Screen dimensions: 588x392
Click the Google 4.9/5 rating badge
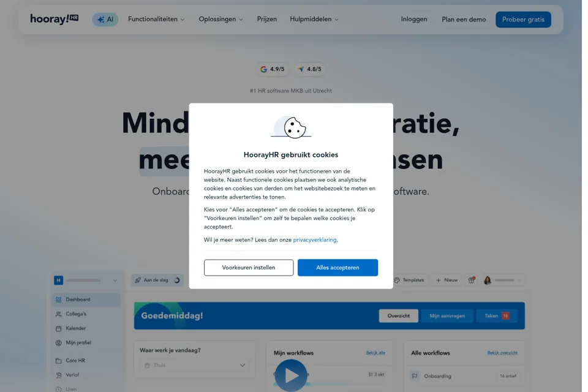tap(273, 69)
